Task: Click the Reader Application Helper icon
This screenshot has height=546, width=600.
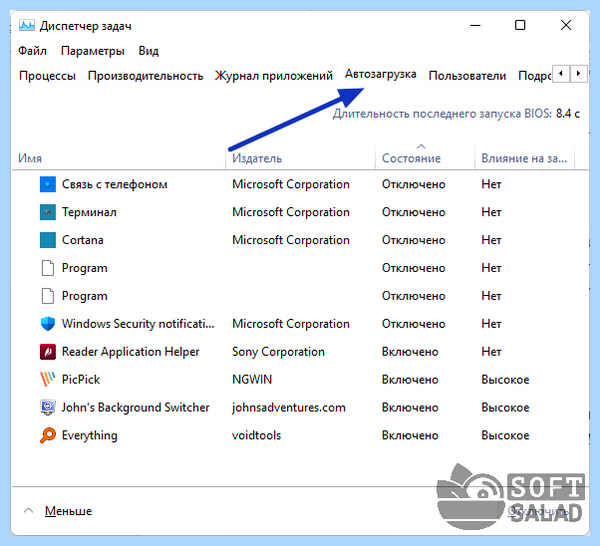Action: pyautogui.click(x=48, y=352)
